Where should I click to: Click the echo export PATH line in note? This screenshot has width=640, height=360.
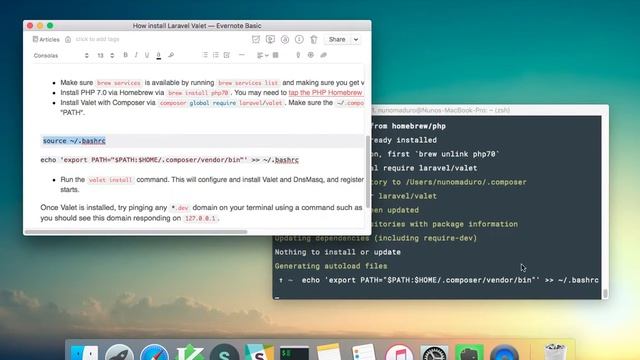pyautogui.click(x=170, y=160)
